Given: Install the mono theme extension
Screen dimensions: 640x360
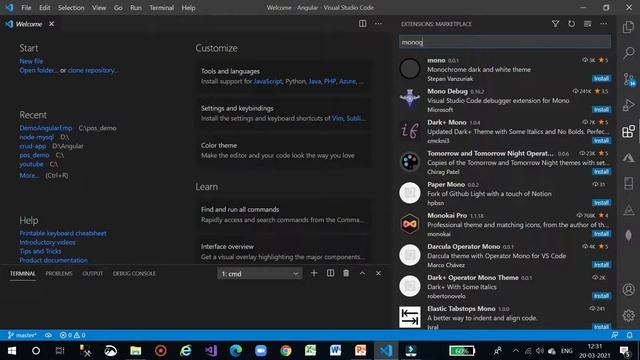Looking at the screenshot, I should (601, 78).
